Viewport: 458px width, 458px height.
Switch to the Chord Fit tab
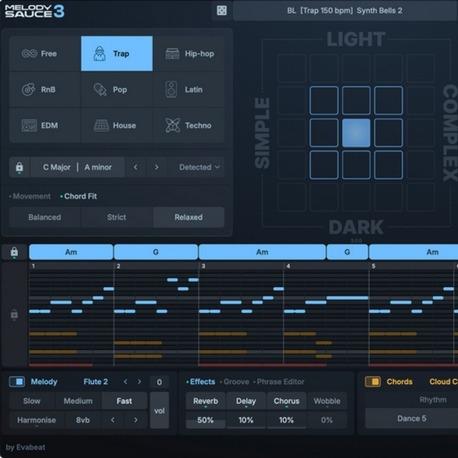tap(79, 196)
